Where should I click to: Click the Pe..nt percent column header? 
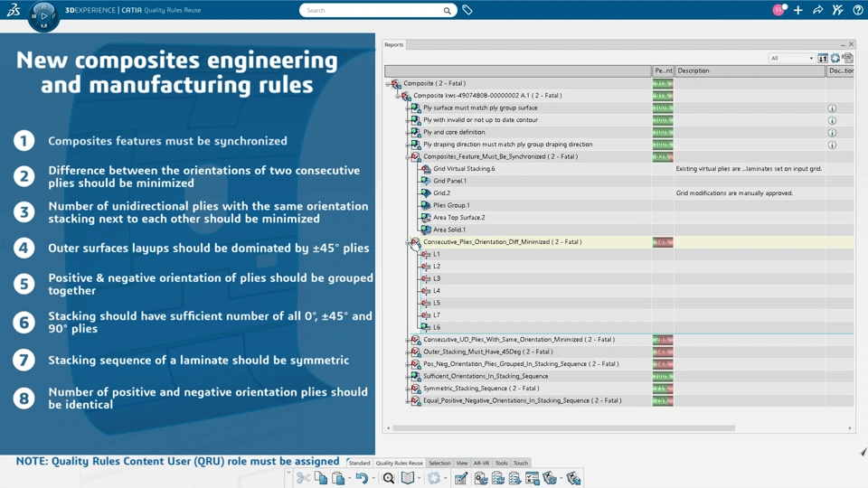tap(663, 70)
